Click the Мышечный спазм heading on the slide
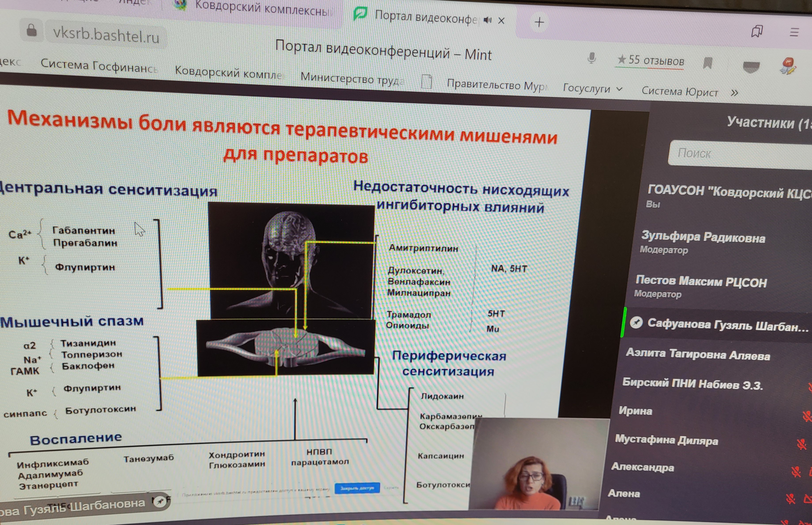Screen dimensions: 812x525 (x=72, y=321)
